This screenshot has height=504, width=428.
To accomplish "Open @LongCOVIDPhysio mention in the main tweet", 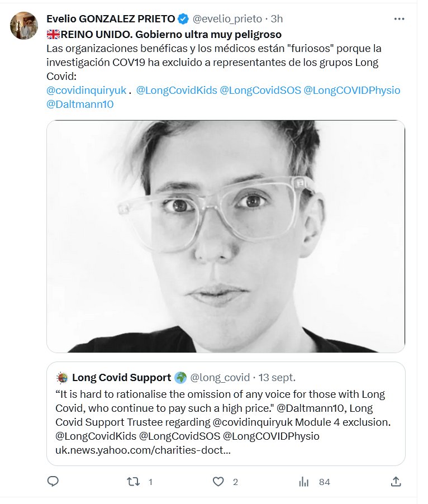I will pos(352,90).
